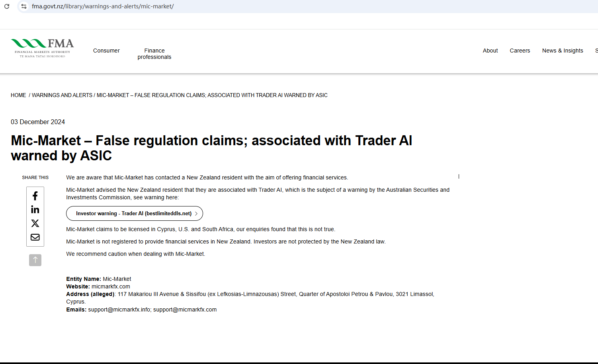The width and height of the screenshot is (598, 364).
Task: Click the chevron on Investor warning button
Action: pyautogui.click(x=196, y=214)
